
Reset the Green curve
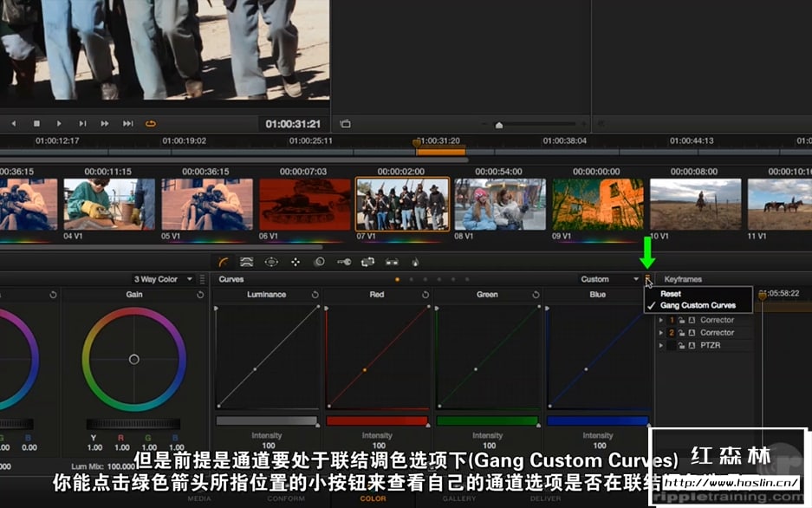(x=536, y=295)
